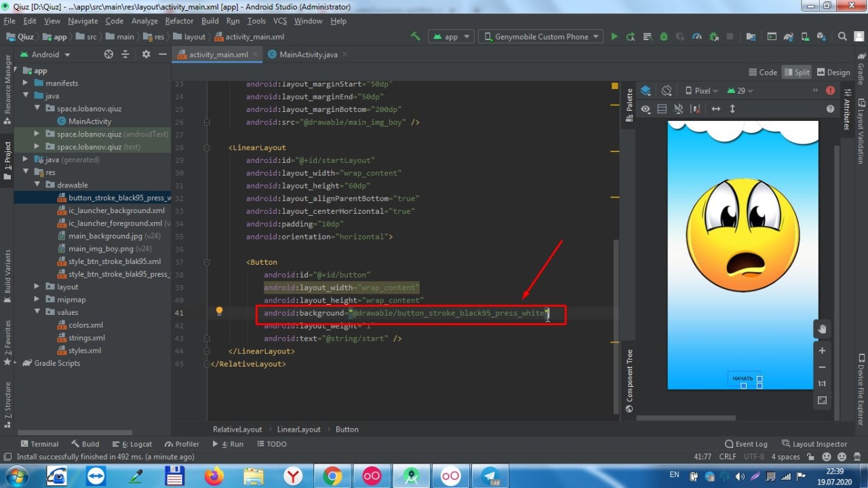Click the vertical expand arrows icon
The height and width of the screenshot is (488, 868).
pyautogui.click(x=732, y=109)
